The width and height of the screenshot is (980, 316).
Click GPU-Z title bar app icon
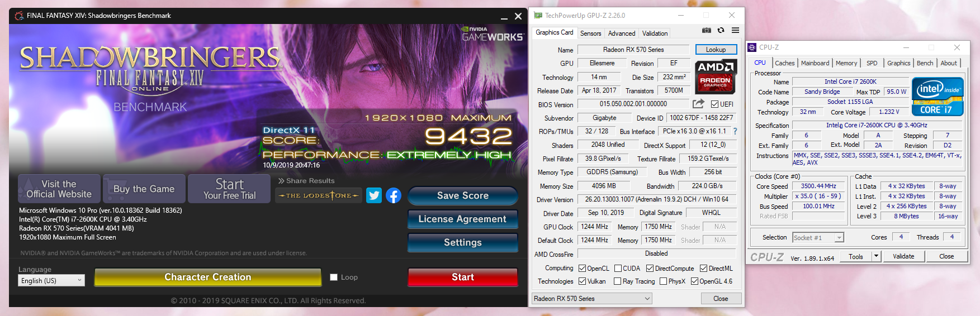click(x=538, y=15)
